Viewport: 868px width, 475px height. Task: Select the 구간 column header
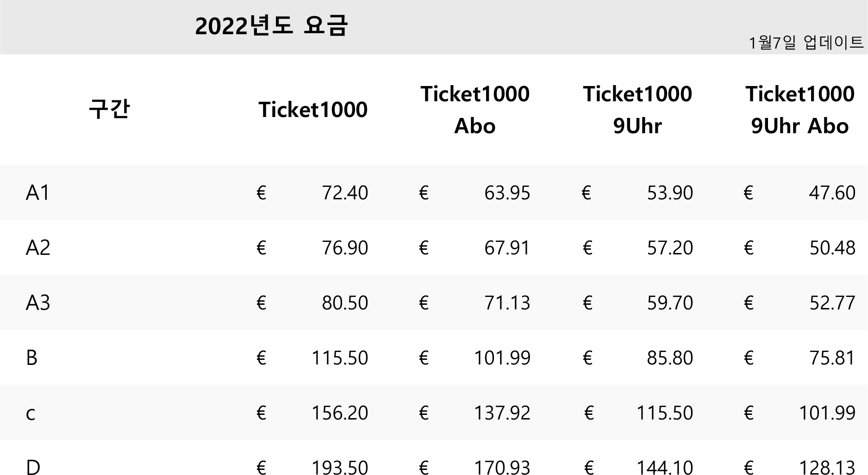click(x=109, y=110)
